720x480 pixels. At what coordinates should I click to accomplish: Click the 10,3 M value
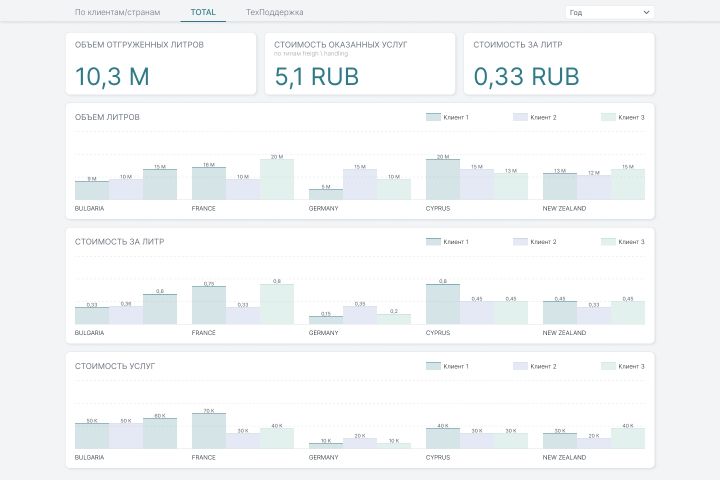coord(112,76)
